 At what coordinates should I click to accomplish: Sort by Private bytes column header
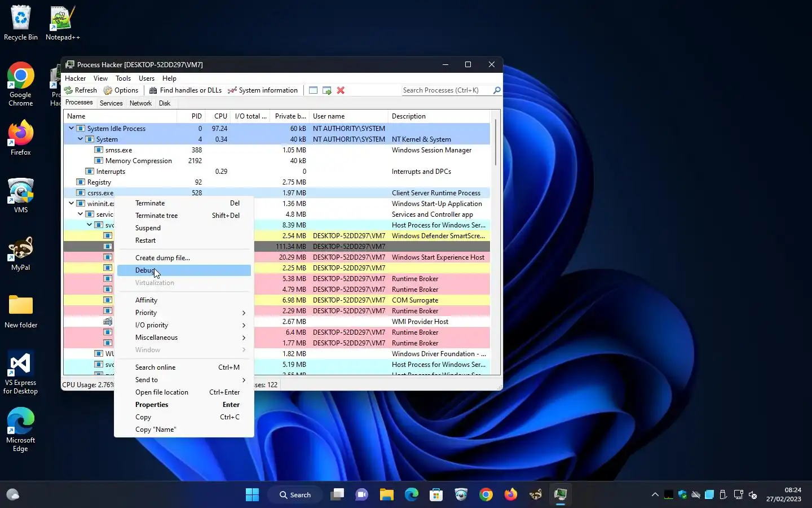coord(290,116)
